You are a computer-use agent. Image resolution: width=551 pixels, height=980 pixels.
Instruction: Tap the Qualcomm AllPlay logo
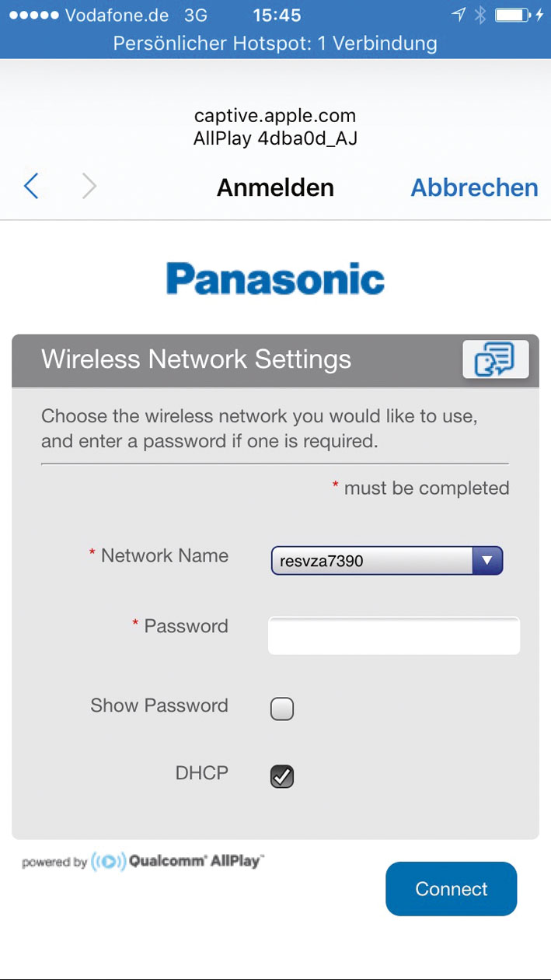pyautogui.click(x=177, y=861)
